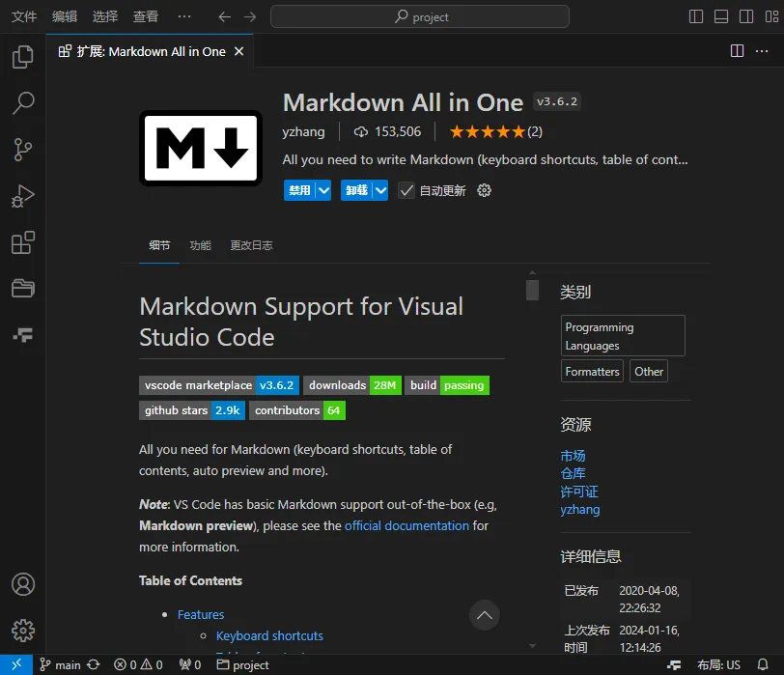Expand the dropdown arrow beside 卸载
Image resolution: width=784 pixels, height=675 pixels.
[380, 190]
